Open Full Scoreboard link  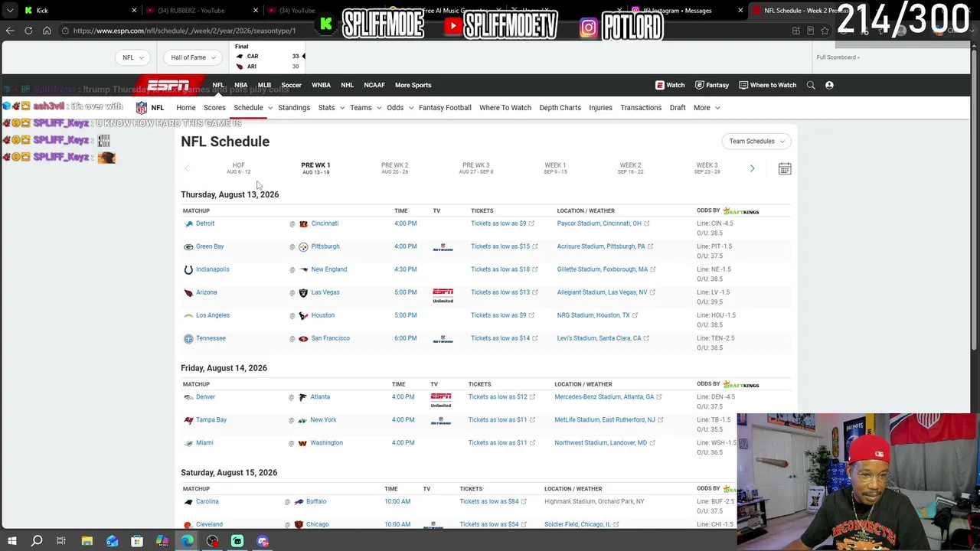tap(838, 57)
